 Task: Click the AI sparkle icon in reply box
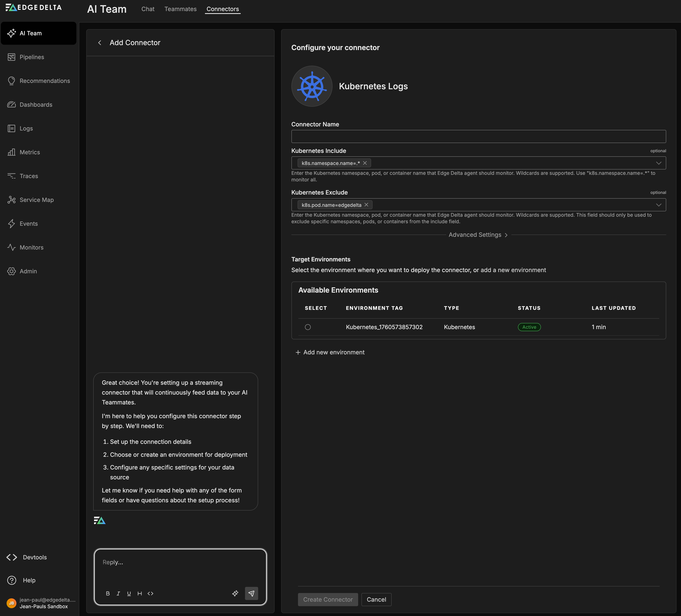(x=235, y=593)
